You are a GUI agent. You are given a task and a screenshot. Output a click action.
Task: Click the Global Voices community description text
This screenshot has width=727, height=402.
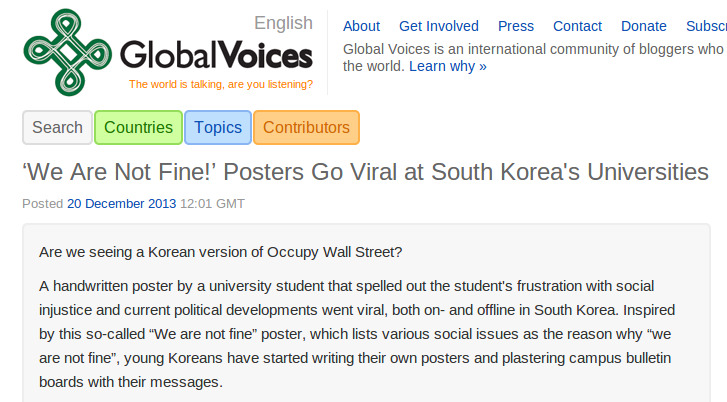pos(535,57)
